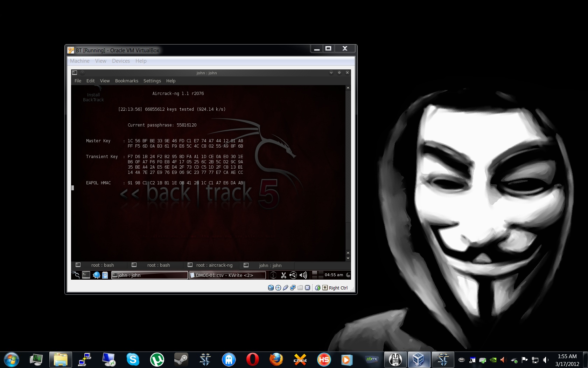Launch uTorrent from the taskbar
588x368 pixels.
click(x=157, y=360)
